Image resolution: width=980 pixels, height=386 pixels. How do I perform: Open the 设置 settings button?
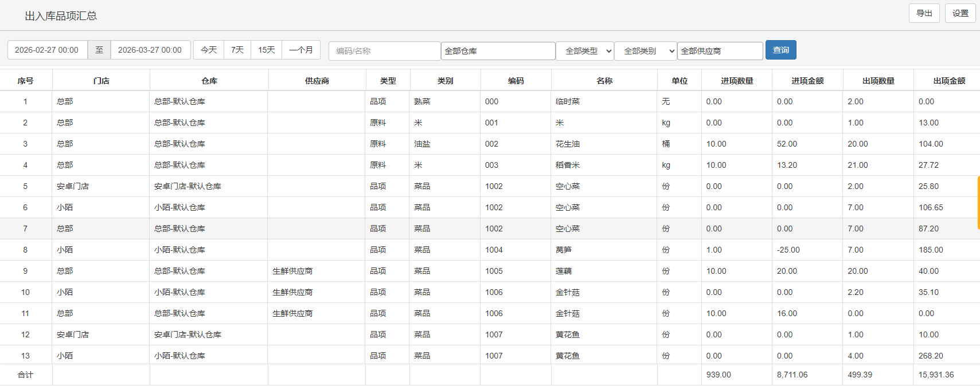[960, 13]
